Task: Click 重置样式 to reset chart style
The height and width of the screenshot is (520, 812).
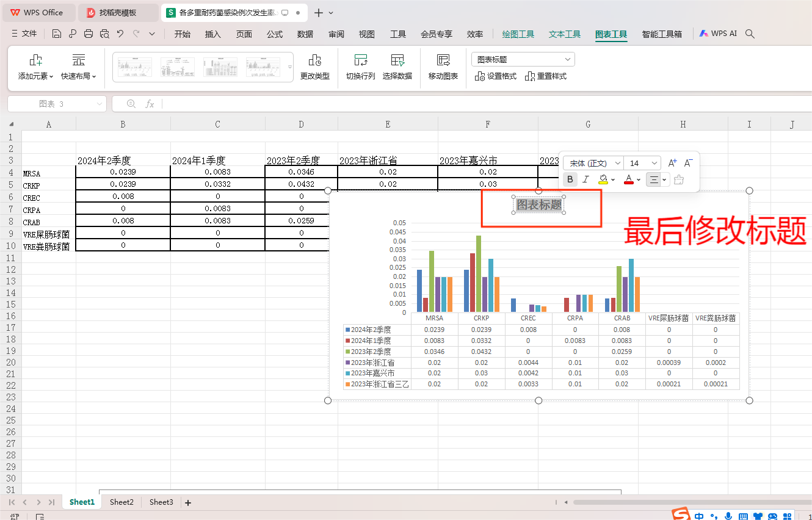Action: tap(546, 76)
